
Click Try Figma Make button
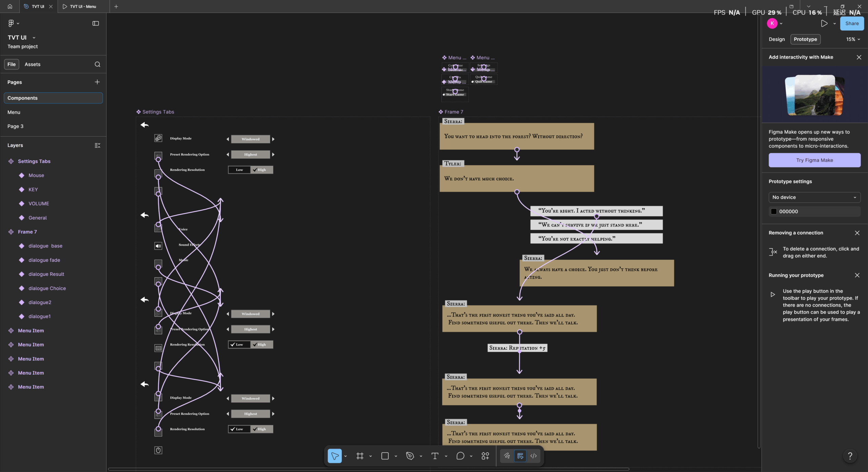click(814, 160)
